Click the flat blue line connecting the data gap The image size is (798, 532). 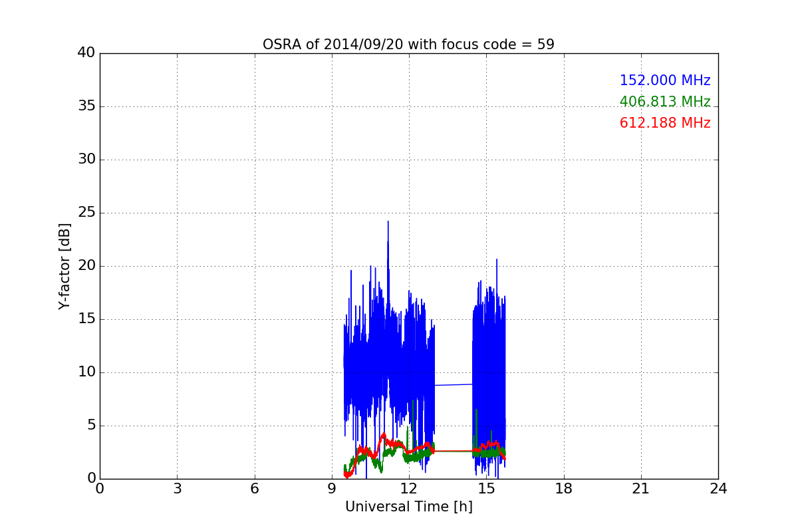click(454, 384)
